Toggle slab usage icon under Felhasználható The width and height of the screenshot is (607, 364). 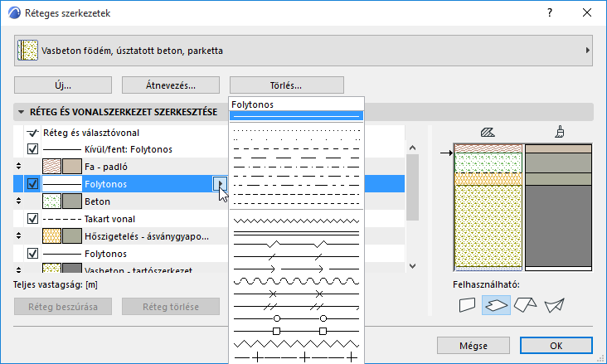pos(496,306)
